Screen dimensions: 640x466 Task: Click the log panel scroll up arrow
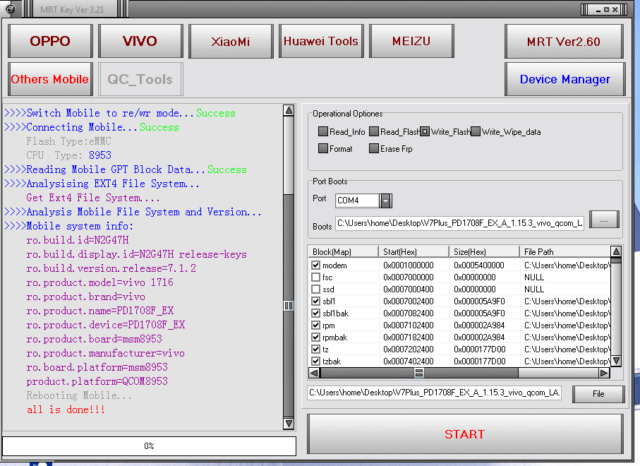point(289,111)
